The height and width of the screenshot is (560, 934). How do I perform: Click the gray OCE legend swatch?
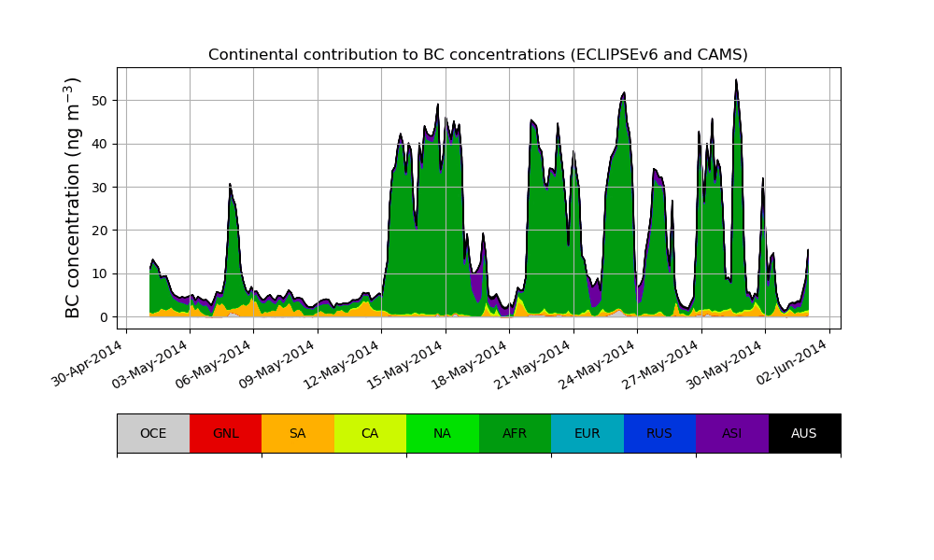[x=153, y=433]
